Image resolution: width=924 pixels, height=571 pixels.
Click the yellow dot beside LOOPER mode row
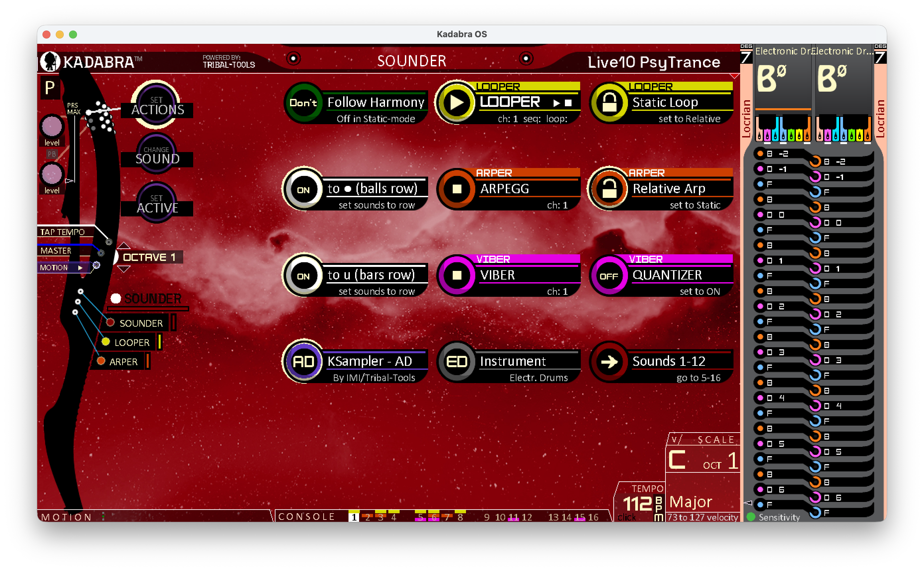[105, 342]
